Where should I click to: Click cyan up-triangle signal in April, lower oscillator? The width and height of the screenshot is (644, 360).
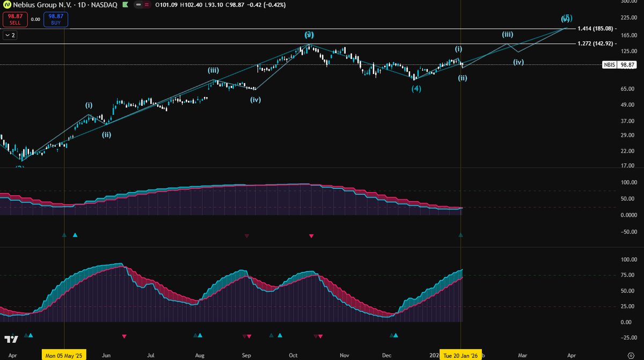tap(30, 335)
